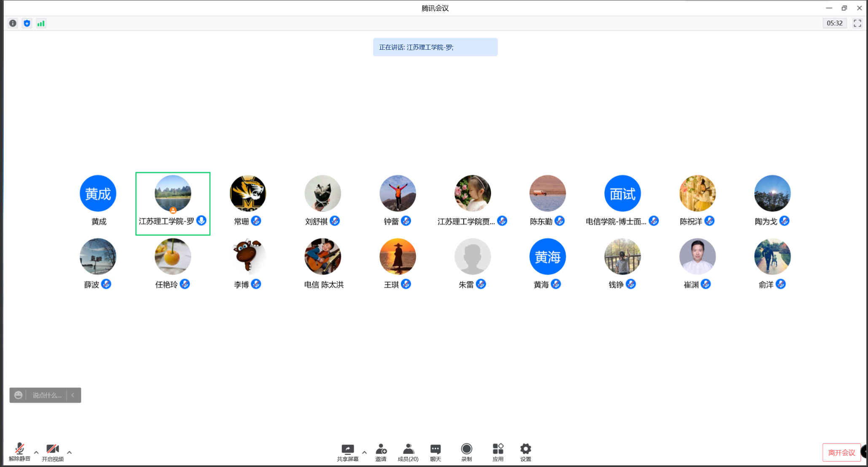This screenshot has width=868, height=467.
Task: Select 朱雷 default gray avatar
Action: click(473, 256)
